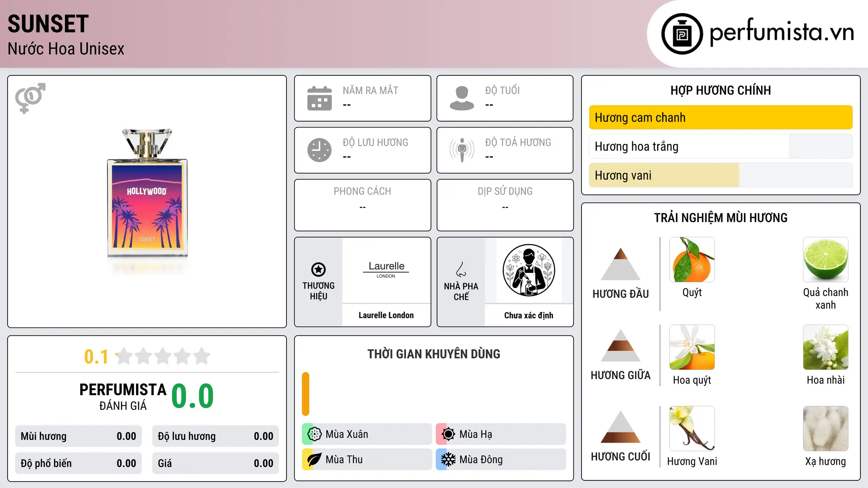Click the top-note pyramid icon above Hương đầu
This screenshot has width=868, height=488.
(x=620, y=264)
